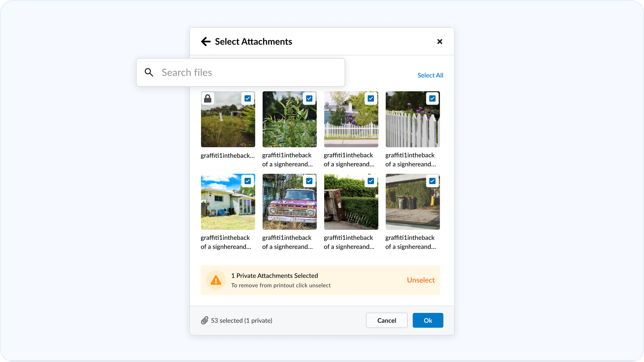Click the Select All link
The height and width of the screenshot is (362, 644).
pos(430,75)
